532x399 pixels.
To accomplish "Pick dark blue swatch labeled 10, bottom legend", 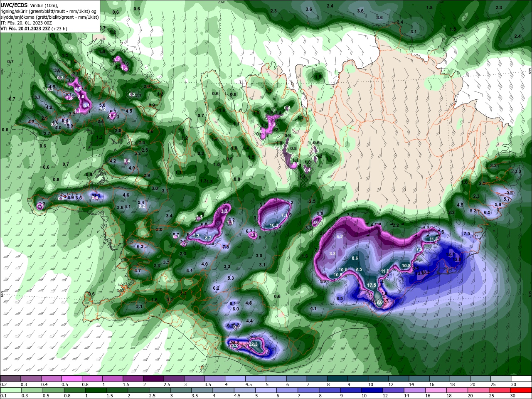I will (371, 390).
